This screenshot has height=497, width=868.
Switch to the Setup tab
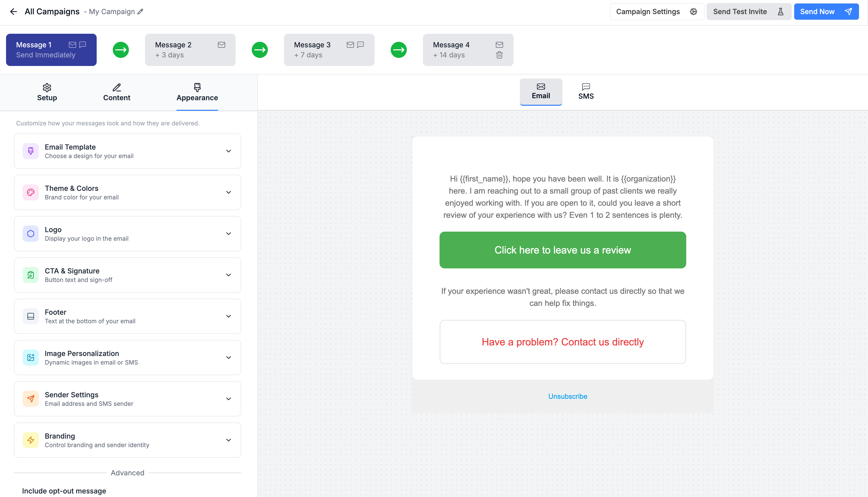(x=47, y=92)
